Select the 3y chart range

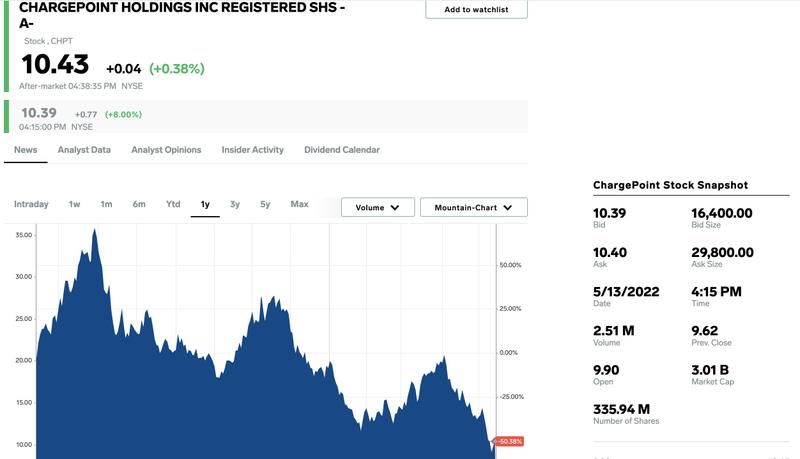click(x=235, y=204)
